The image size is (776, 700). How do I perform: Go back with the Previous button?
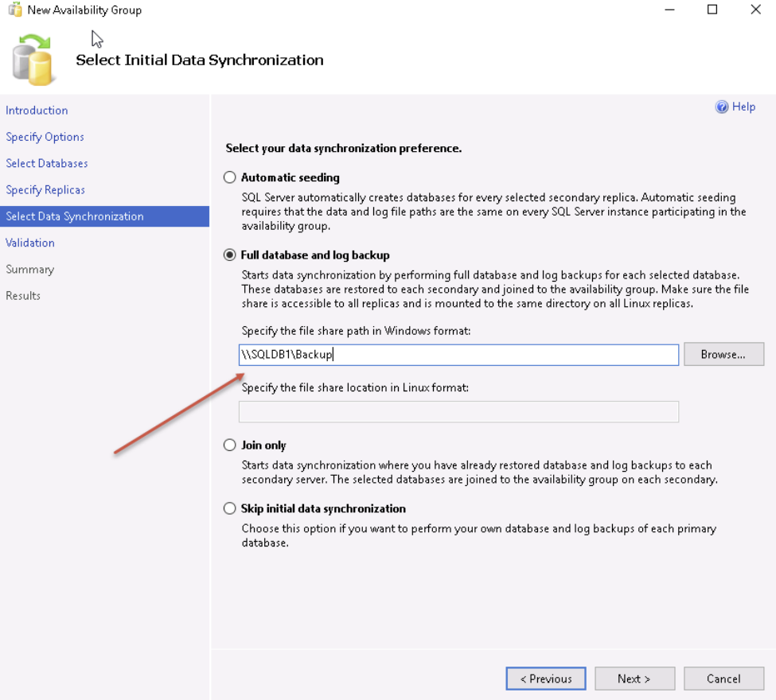(546, 679)
